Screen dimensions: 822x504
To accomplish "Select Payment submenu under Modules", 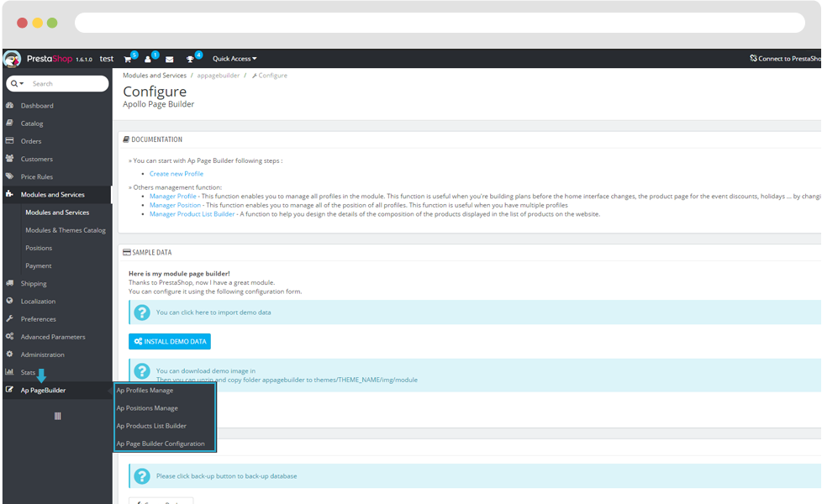I will pyautogui.click(x=39, y=265).
